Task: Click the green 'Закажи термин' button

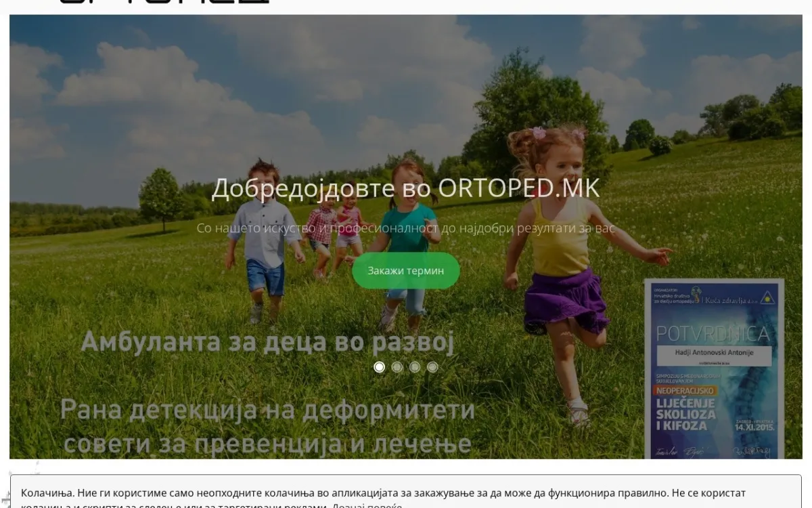Action: (x=406, y=270)
